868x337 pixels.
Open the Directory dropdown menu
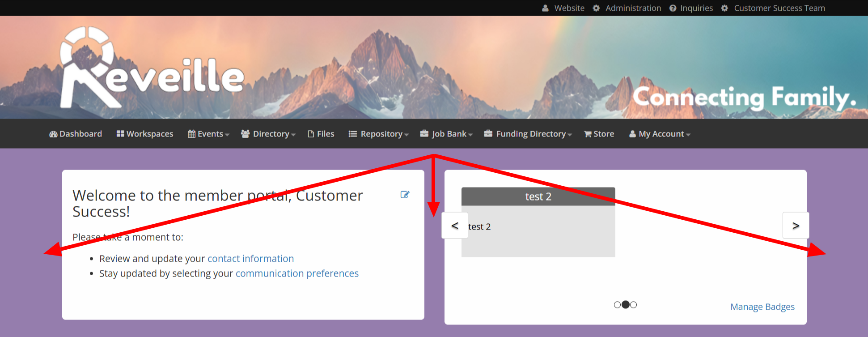coord(268,134)
